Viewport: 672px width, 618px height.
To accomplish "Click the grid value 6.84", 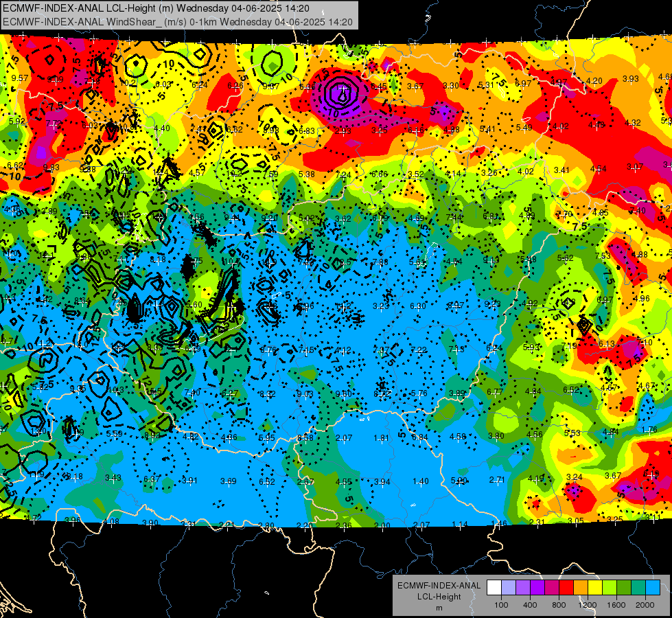I will (419, 437).
